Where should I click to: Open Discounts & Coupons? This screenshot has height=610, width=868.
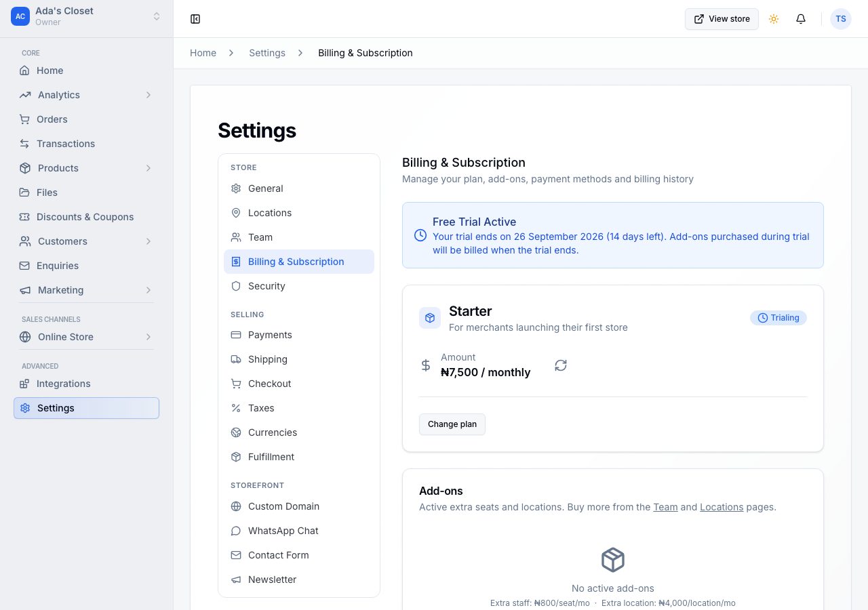click(x=86, y=217)
